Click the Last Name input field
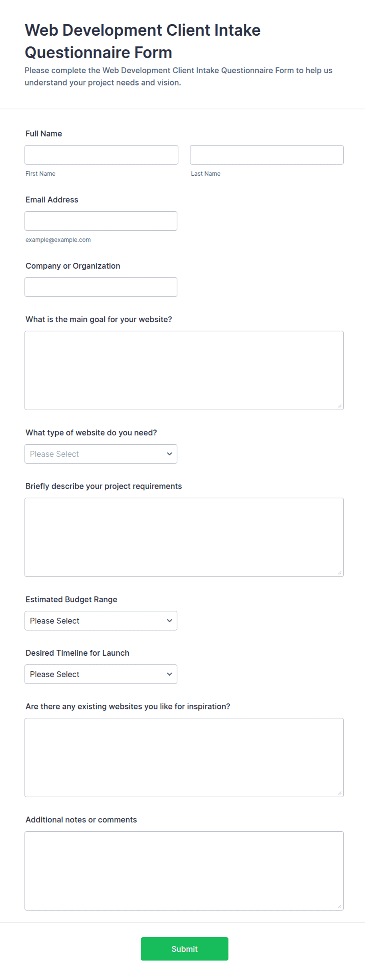The image size is (365, 980). coord(267,155)
